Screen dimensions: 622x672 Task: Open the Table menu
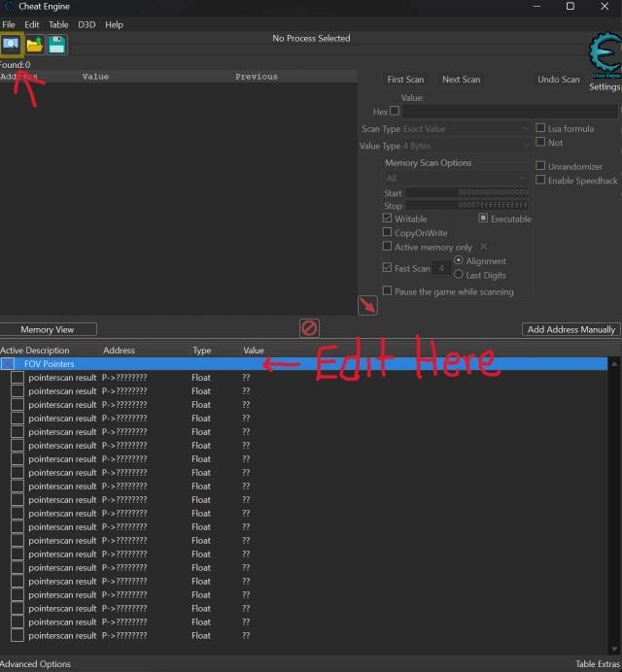pos(59,24)
